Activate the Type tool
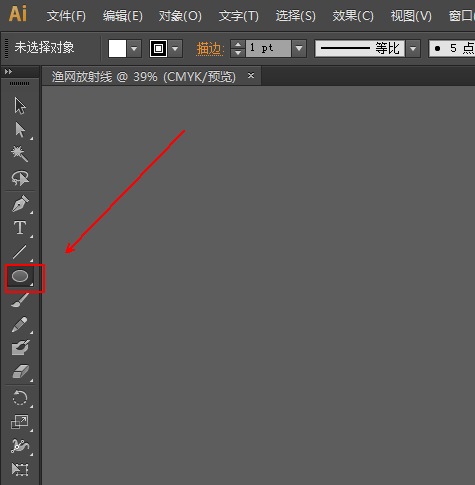 (20, 228)
